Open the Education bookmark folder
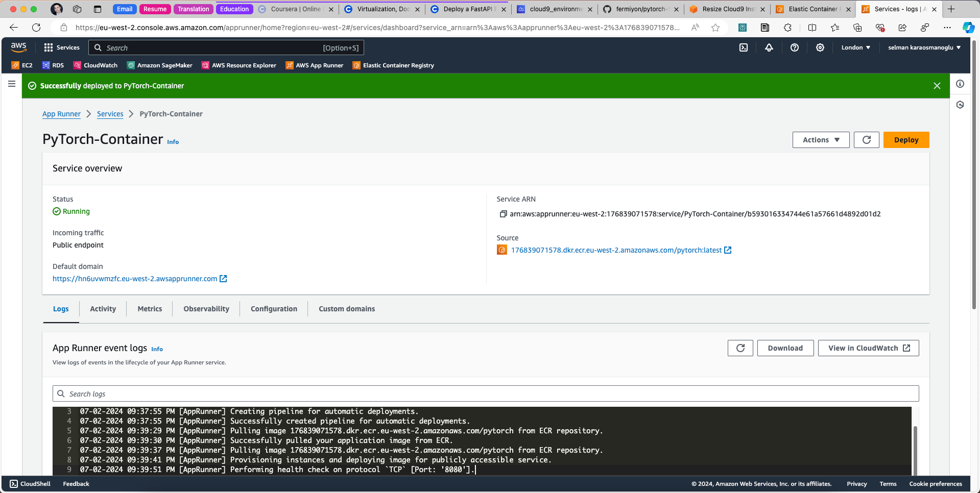The height and width of the screenshot is (493, 980). coord(234,9)
